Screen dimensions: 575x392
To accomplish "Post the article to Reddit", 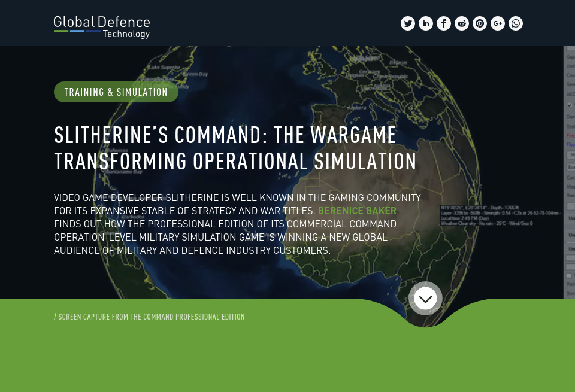I will (x=462, y=23).
